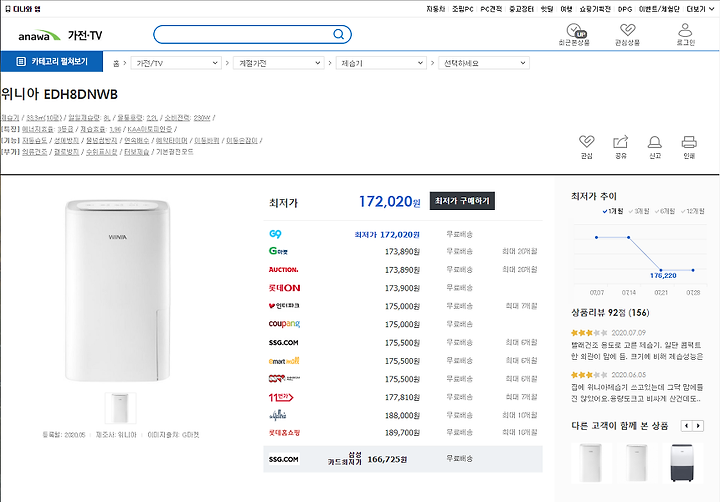Click the 177,810원 price

click(402, 397)
